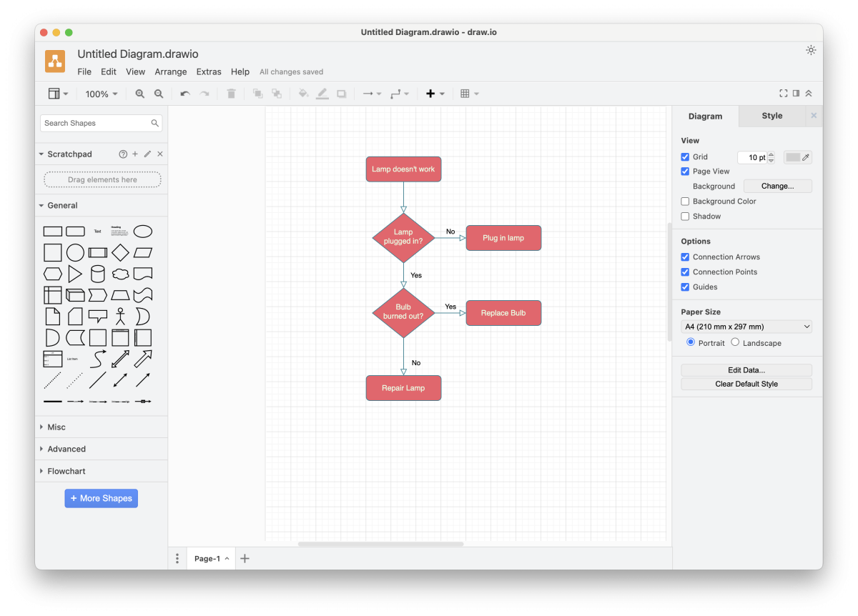Switch to the Style tab
858x616 pixels.
[x=771, y=116]
